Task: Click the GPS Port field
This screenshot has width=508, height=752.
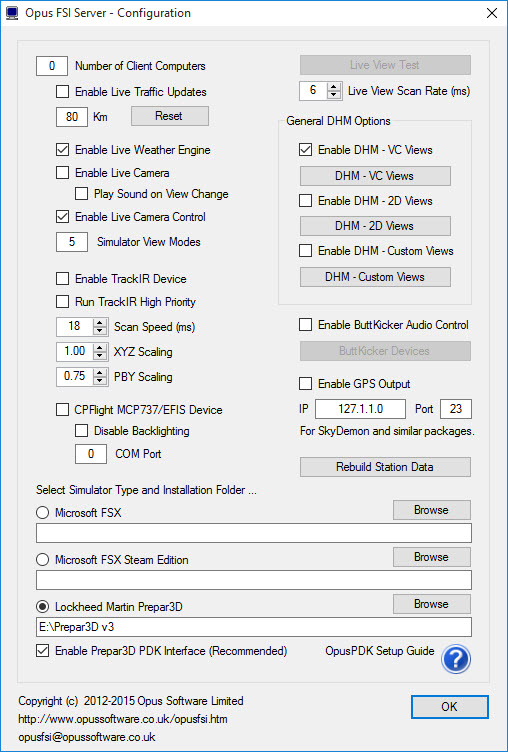Action: [456, 409]
